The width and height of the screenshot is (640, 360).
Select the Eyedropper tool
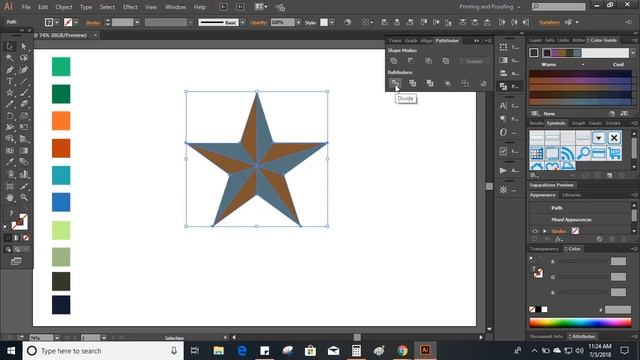click(10, 162)
